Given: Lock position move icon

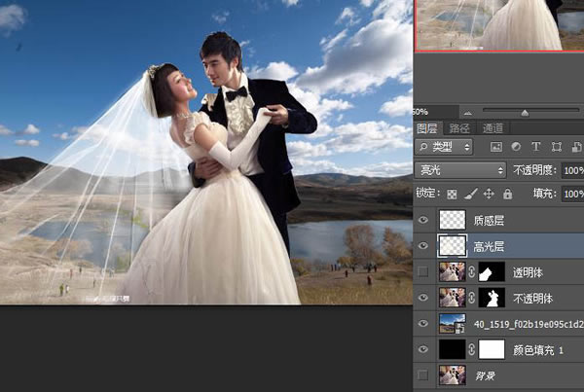Looking at the screenshot, I should click(x=489, y=194).
